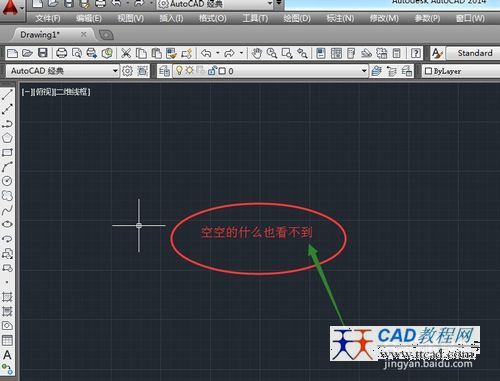Select the Gradient fill tool
Viewport: 500px width, 381px height.
pos(7,311)
